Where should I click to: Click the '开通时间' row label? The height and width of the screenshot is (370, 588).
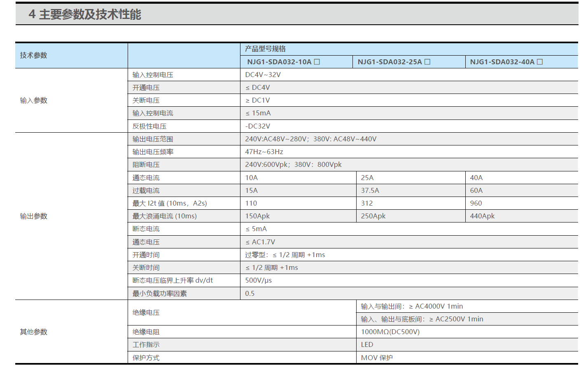point(146,255)
